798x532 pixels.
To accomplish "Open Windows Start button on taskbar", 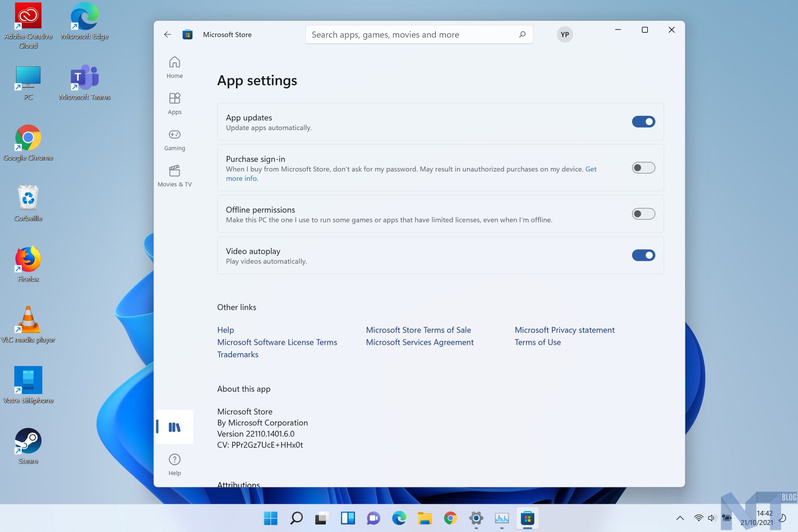I will 270,518.
